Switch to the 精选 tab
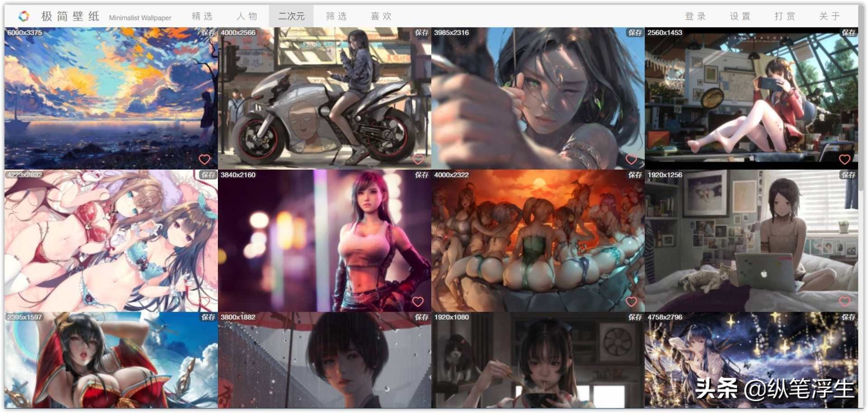The width and height of the screenshot is (868, 413). [x=203, y=16]
